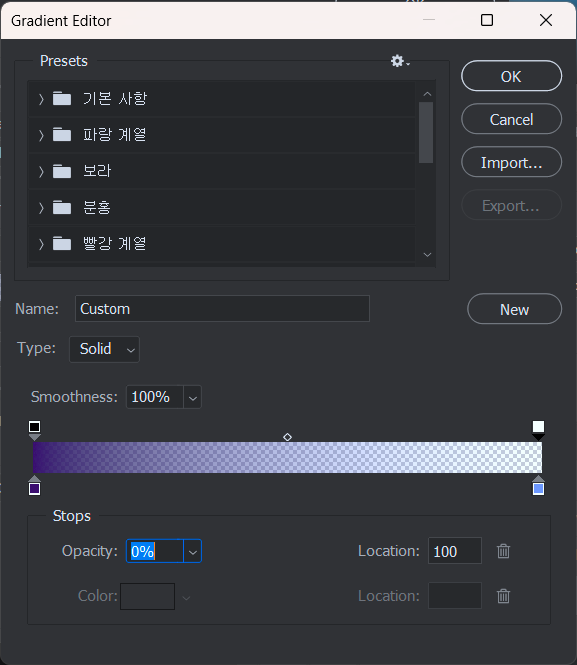The height and width of the screenshot is (665, 577).
Task: Click the empty color stop Location field
Action: coord(455,595)
